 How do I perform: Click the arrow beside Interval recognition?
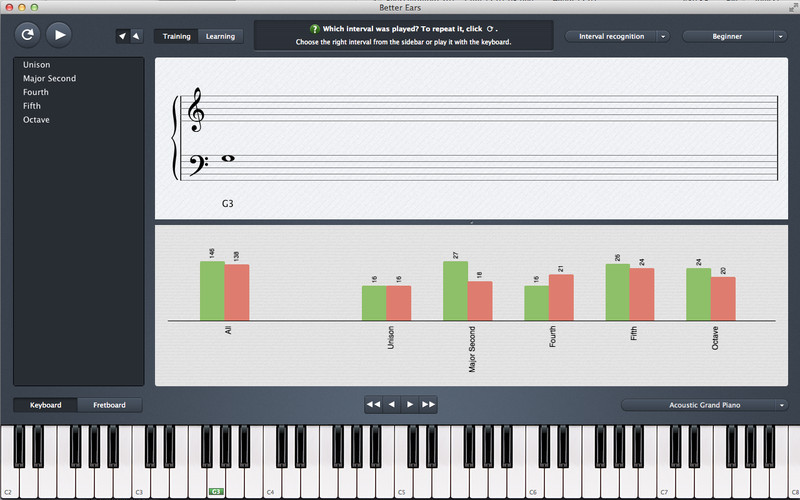pos(663,36)
